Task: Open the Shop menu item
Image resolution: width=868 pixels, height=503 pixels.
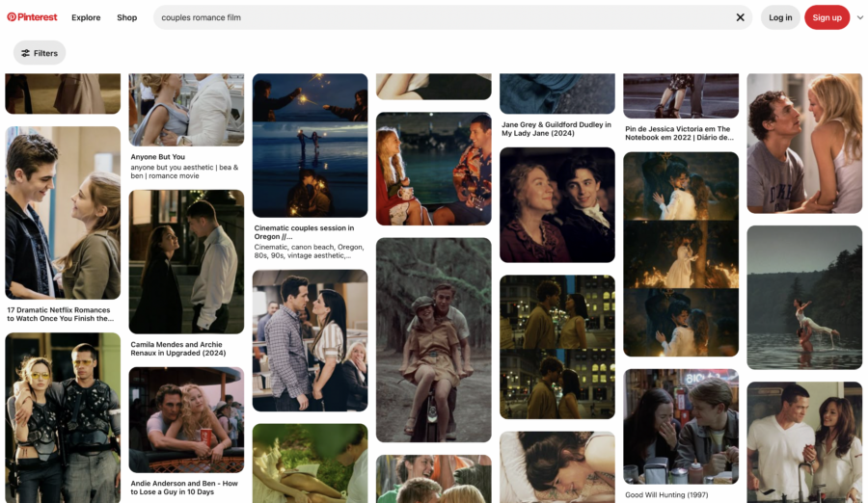Action: point(126,17)
